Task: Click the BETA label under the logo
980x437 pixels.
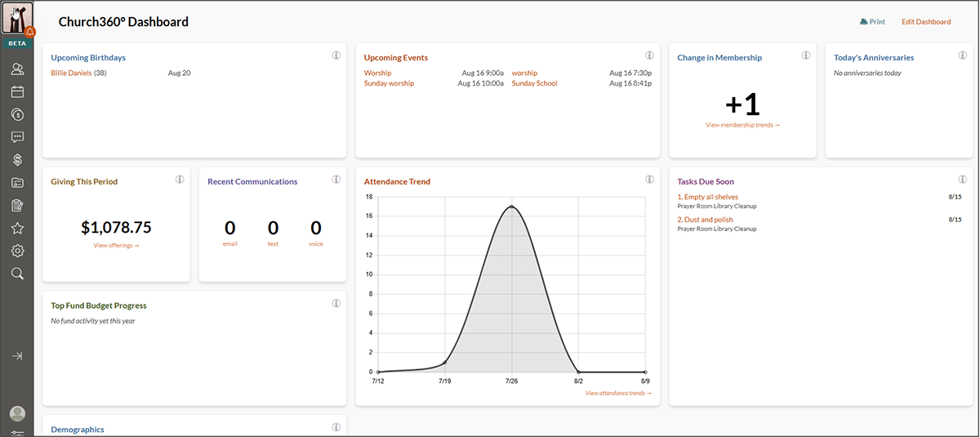Action: (x=16, y=43)
